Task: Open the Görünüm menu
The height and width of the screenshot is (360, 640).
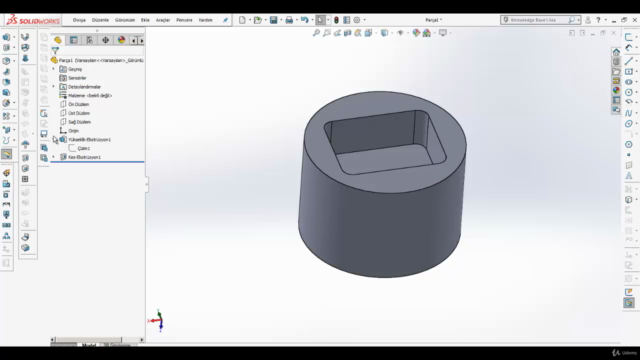Action: [125, 20]
